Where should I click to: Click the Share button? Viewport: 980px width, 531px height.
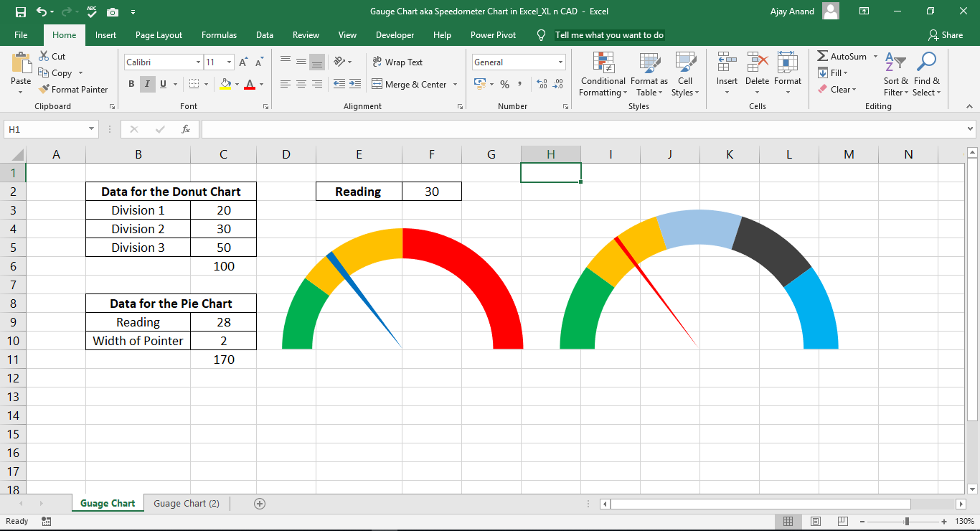946,34
